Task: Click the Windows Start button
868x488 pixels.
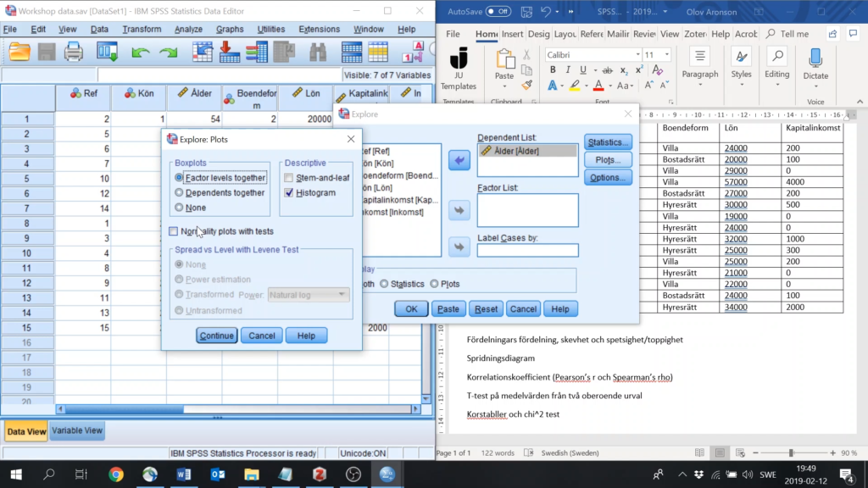Action: [16, 474]
